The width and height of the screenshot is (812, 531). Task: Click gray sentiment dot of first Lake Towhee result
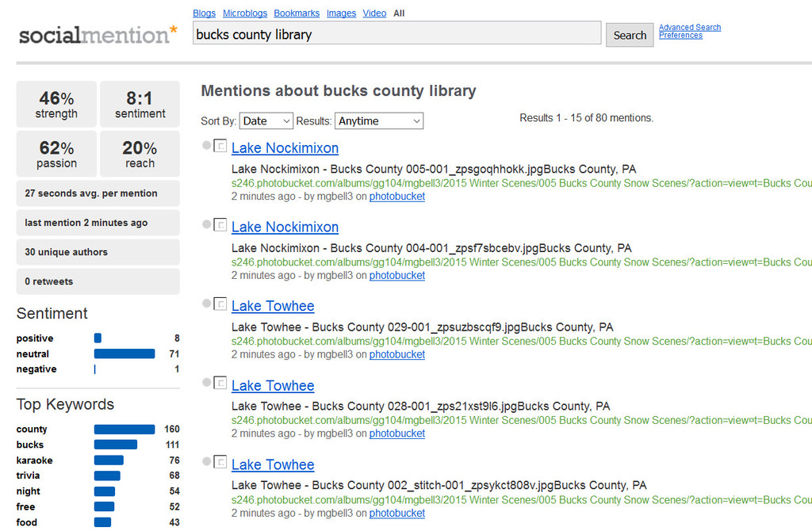click(x=206, y=304)
